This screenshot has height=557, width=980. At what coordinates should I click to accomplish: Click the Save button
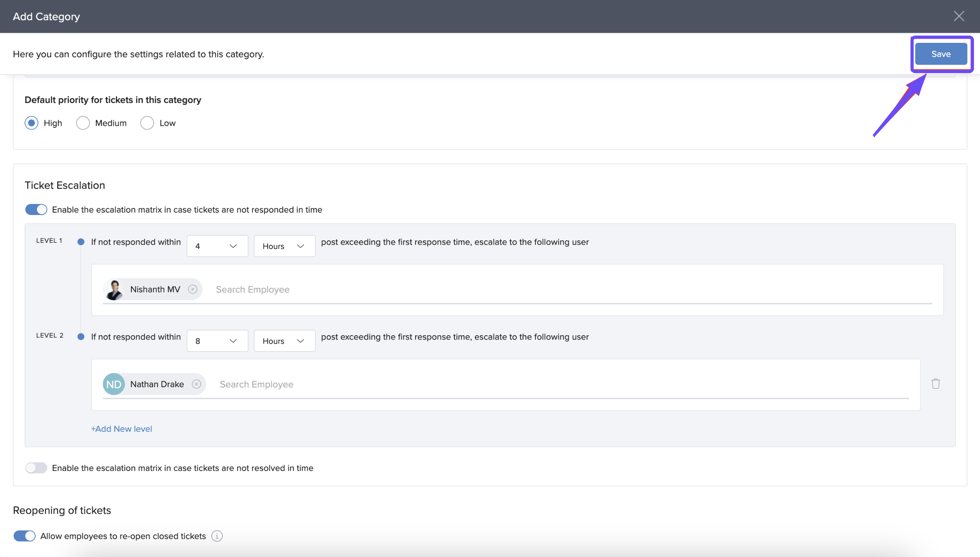point(941,54)
